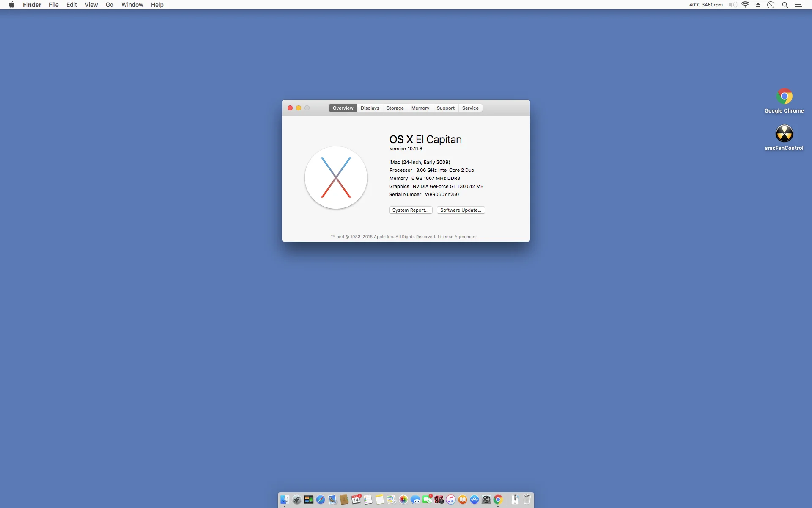Switch to the Memory tab
This screenshot has height=508, width=812.
[420, 108]
